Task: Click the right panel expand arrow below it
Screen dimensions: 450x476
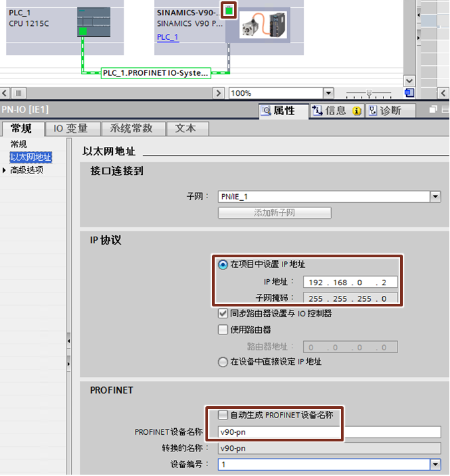Action: [x=419, y=38]
